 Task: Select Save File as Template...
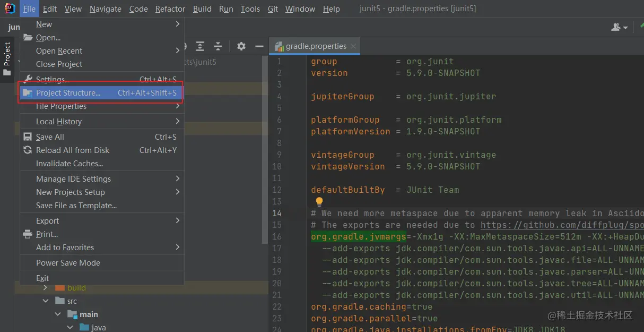(x=102, y=206)
